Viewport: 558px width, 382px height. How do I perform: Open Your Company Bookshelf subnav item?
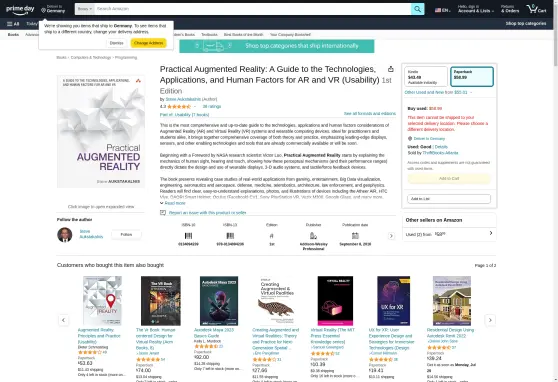tap(290, 35)
